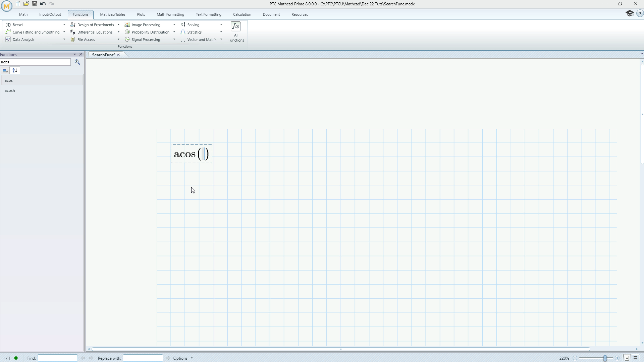Screen dimensions: 644x362
Task: Open Vector and Matrix functions
Action: (x=199, y=40)
